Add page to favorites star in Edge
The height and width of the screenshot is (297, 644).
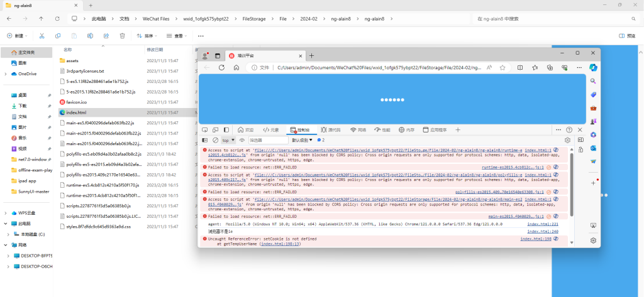point(502,68)
